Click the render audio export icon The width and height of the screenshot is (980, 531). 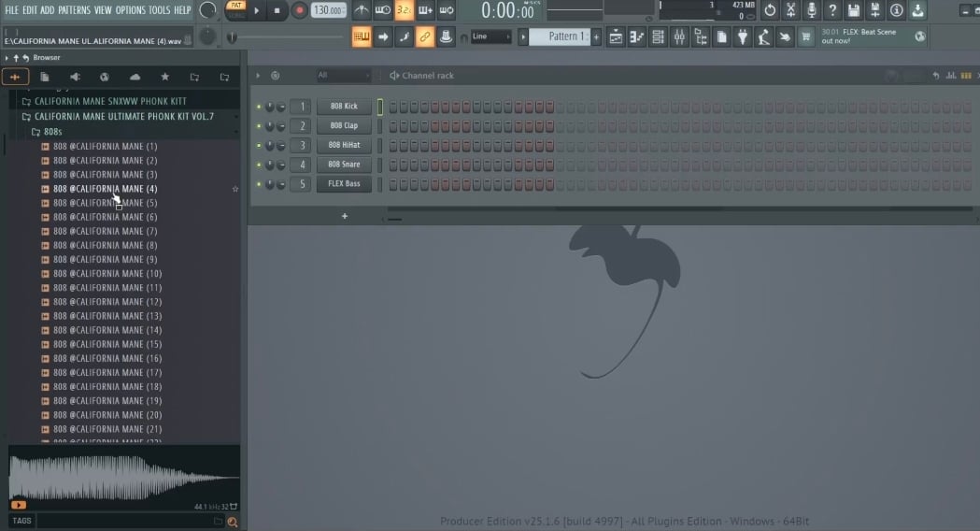click(x=875, y=10)
